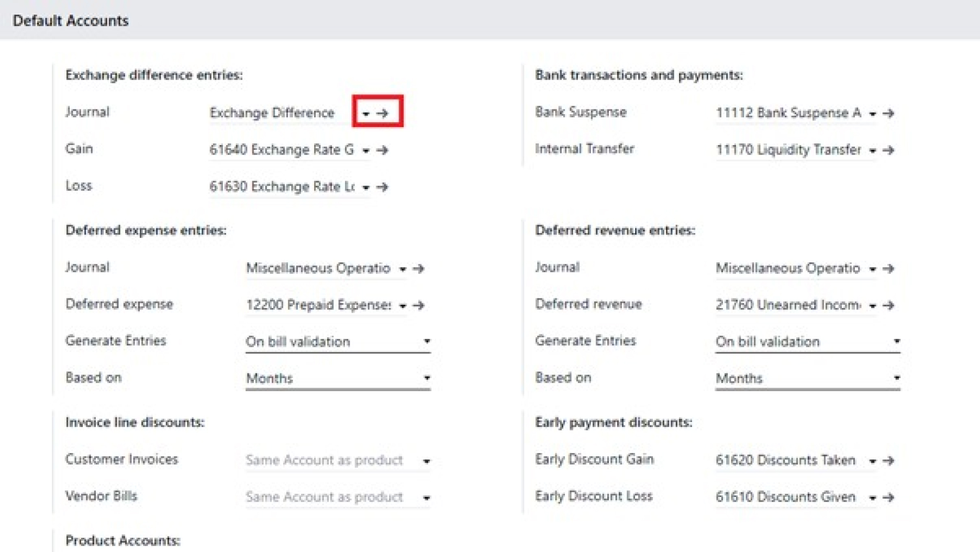Open 11170 Liquidity Transfer account via arrow
The height and width of the screenshot is (552, 980).
click(x=889, y=150)
